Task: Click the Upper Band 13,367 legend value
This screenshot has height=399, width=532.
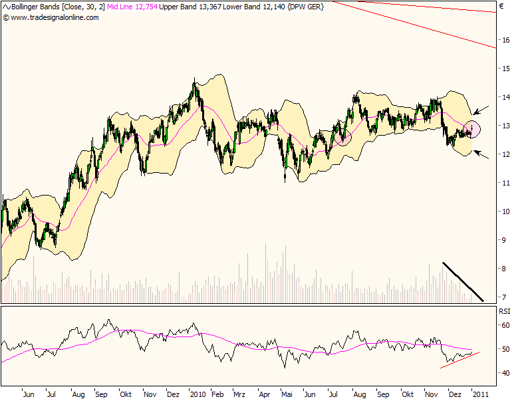Action: 189,7
